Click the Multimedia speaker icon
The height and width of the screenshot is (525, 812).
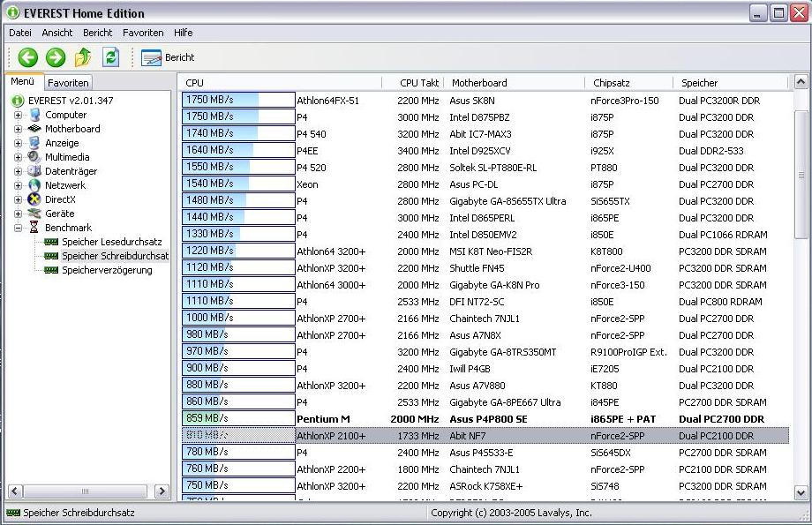pyautogui.click(x=34, y=156)
